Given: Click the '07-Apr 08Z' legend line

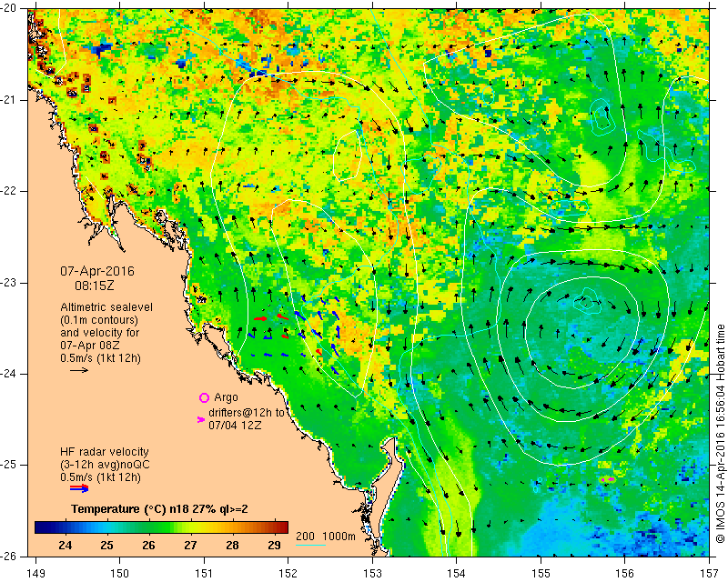Looking at the screenshot, I should pyautogui.click(x=89, y=346).
